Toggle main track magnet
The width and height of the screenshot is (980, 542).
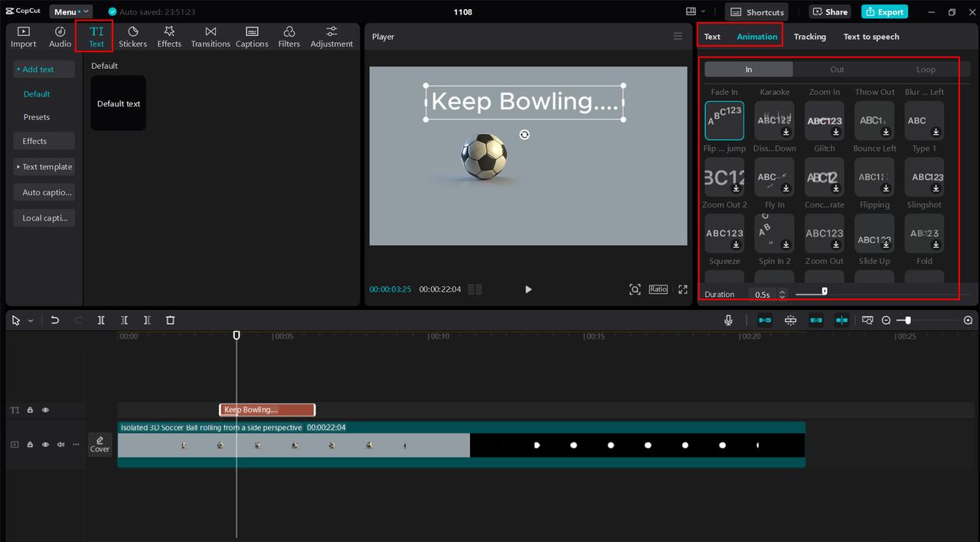point(765,320)
